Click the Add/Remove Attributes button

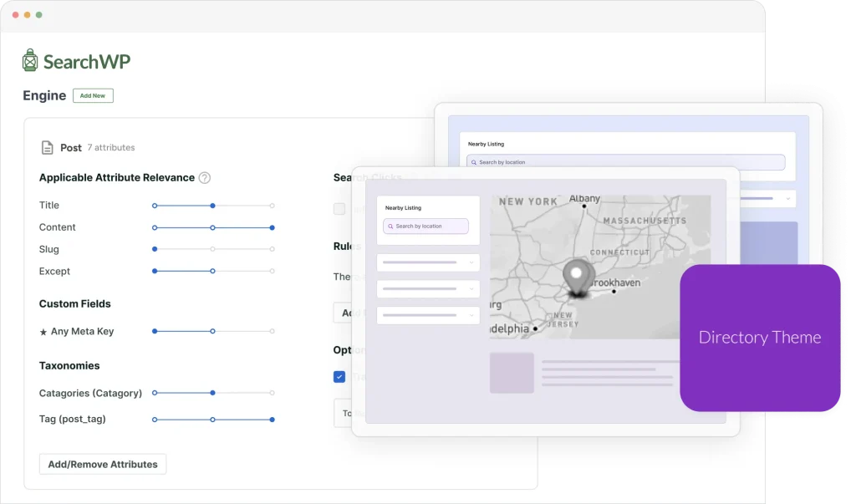coord(103,464)
